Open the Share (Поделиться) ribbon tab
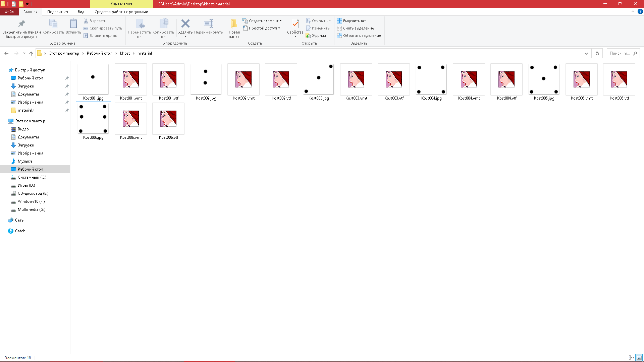The width and height of the screenshot is (644, 362). click(57, 12)
